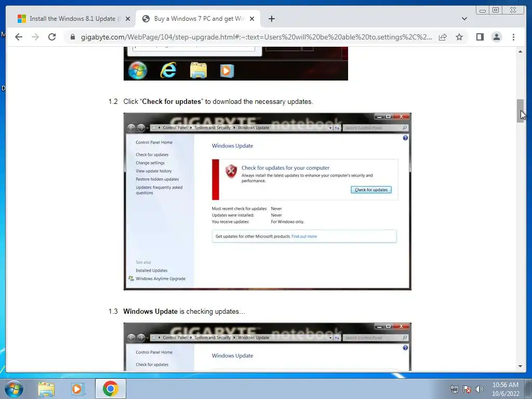Open the Windows Start menu
Image resolution: width=532 pixels, height=399 pixels.
tap(14, 389)
